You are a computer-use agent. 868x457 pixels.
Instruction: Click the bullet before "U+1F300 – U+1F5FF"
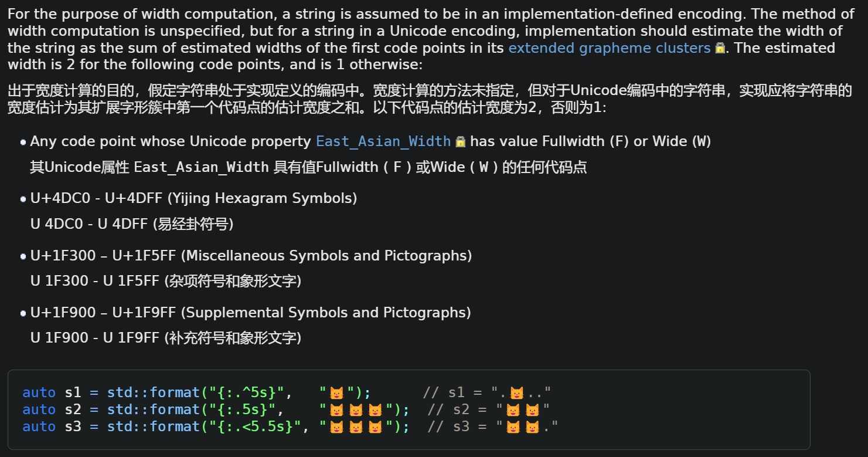[x=23, y=256]
